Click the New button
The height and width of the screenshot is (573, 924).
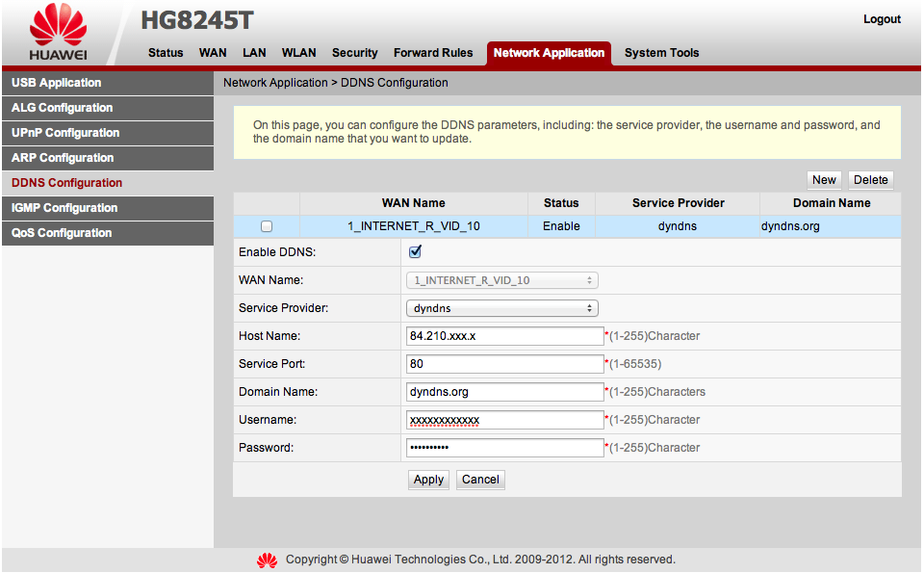pos(824,180)
